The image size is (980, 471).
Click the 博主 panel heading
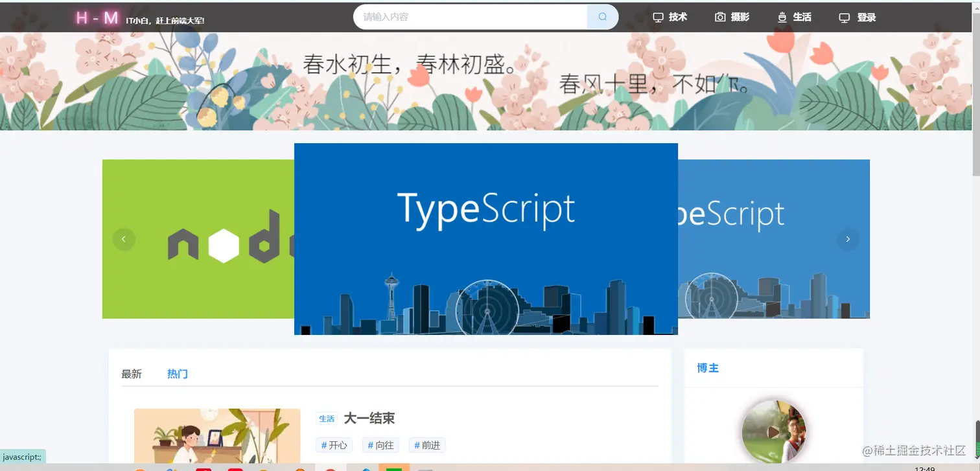tap(708, 368)
